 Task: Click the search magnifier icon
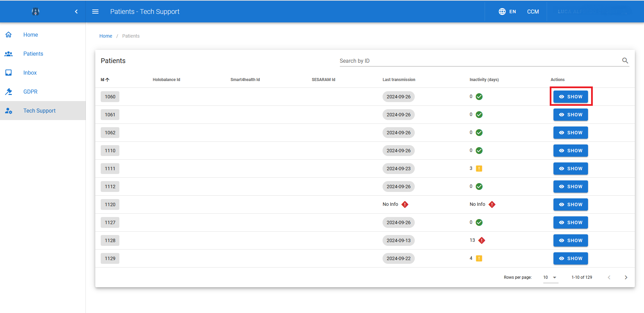pyautogui.click(x=625, y=61)
